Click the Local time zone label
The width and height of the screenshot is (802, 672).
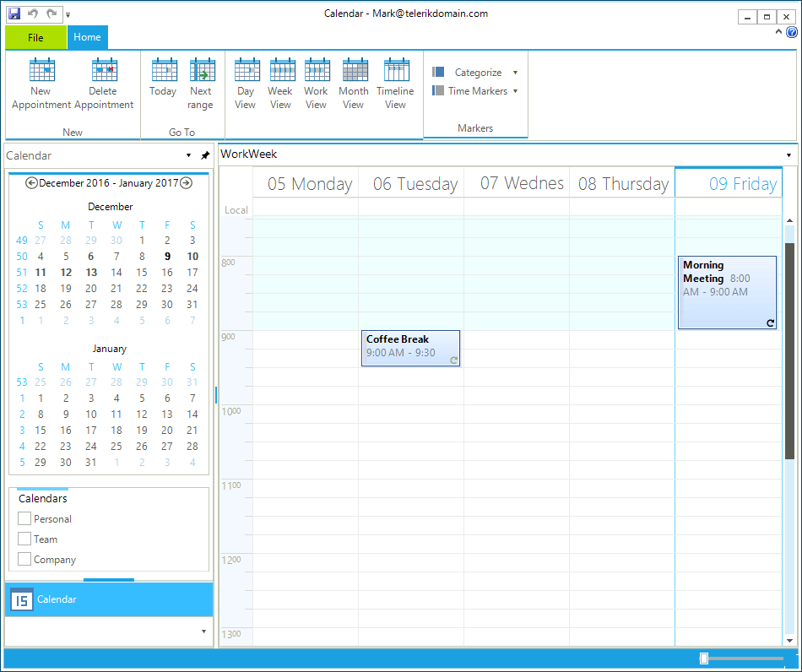click(x=236, y=209)
